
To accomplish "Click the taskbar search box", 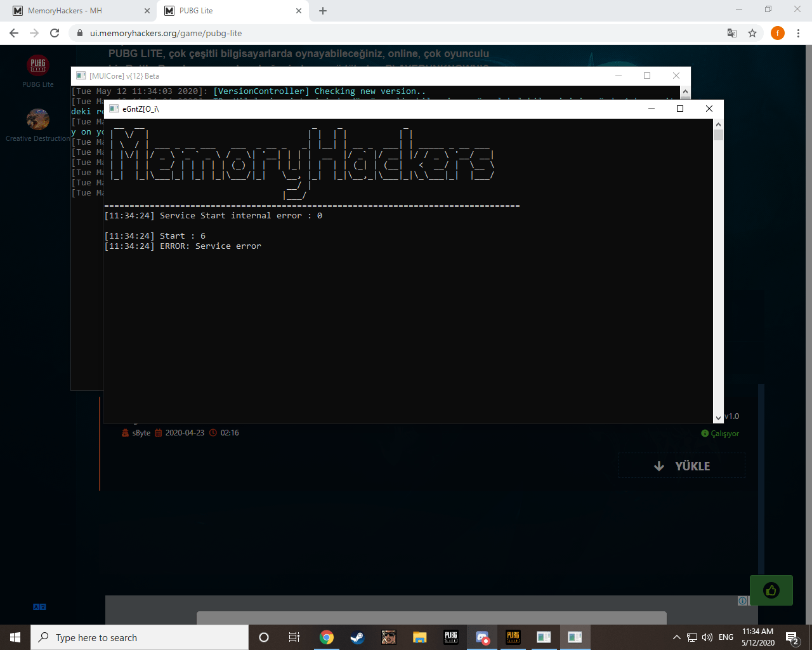I will [x=140, y=637].
